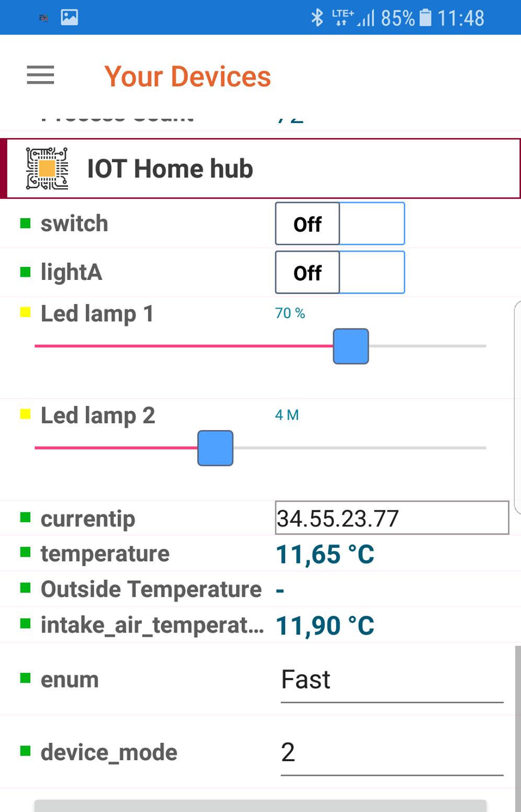Viewport: 521px width, 812px height.
Task: Toggle the lightA On/Off control
Action: tap(340, 273)
